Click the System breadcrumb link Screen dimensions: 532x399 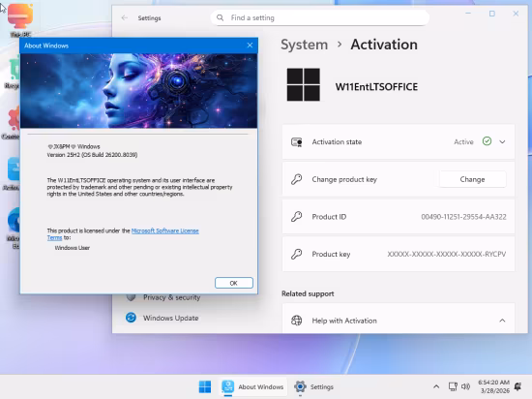(x=305, y=45)
